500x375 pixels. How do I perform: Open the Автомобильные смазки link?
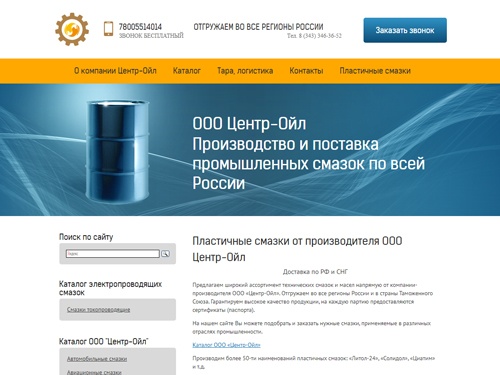tap(97, 359)
